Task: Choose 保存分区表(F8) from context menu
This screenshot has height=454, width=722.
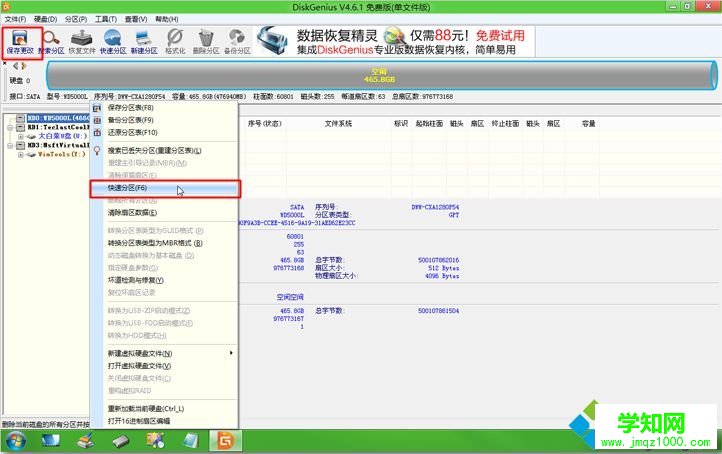Action: (164, 108)
